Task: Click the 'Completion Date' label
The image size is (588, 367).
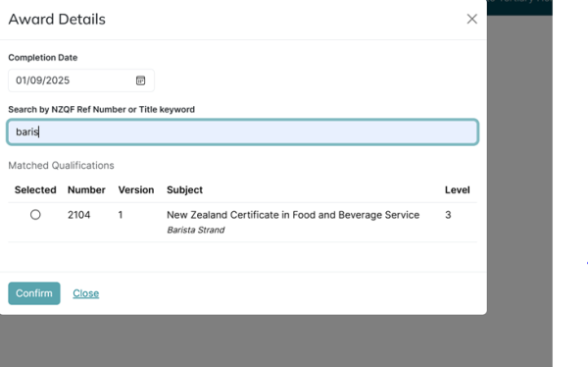Action: tap(43, 58)
